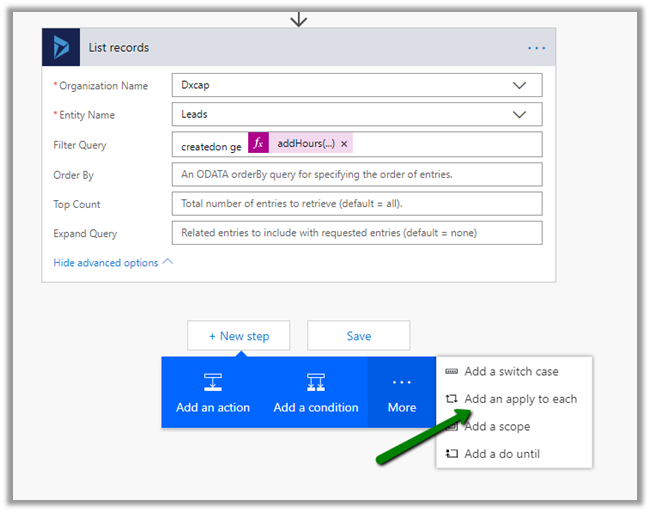Click the Add a condition icon
This screenshot has width=650, height=512.
[316, 382]
